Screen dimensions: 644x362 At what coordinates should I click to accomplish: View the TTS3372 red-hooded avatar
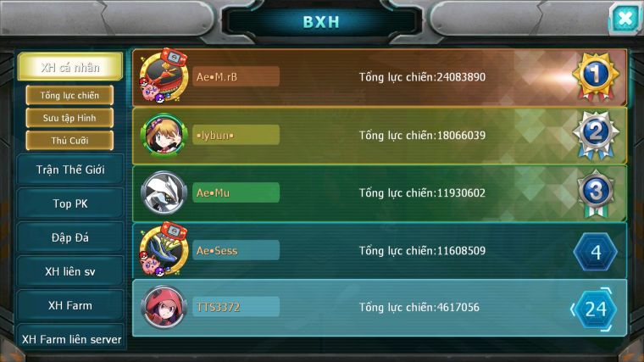(164, 307)
